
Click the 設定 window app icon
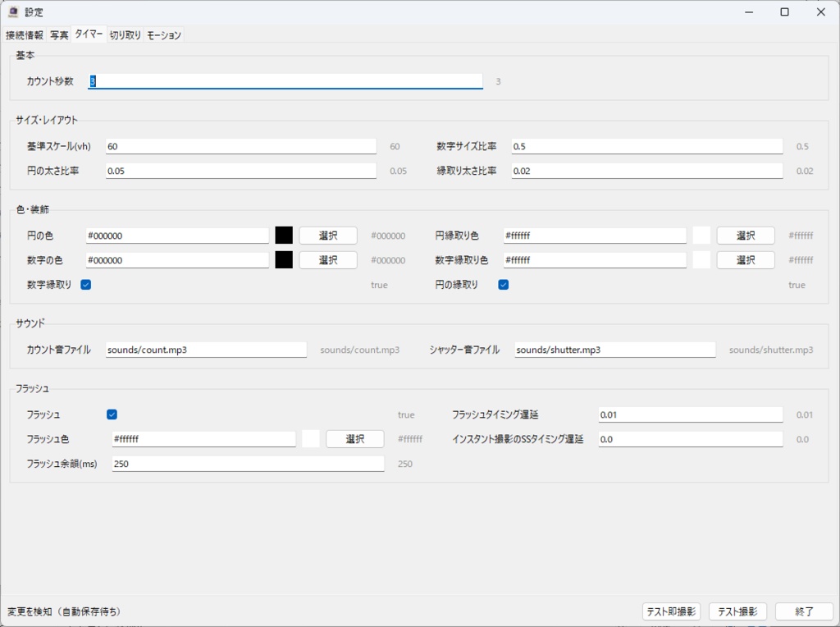(x=13, y=11)
